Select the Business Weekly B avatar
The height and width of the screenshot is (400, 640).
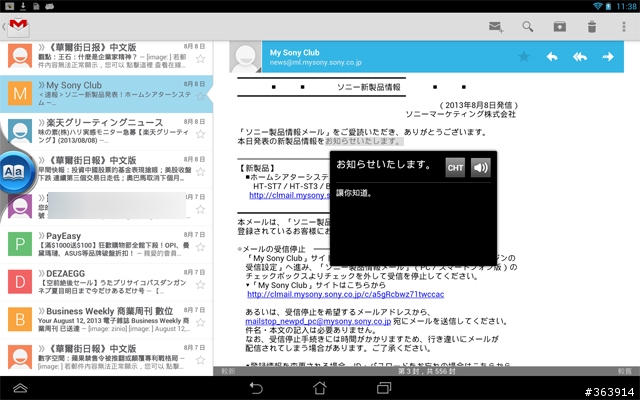20,319
